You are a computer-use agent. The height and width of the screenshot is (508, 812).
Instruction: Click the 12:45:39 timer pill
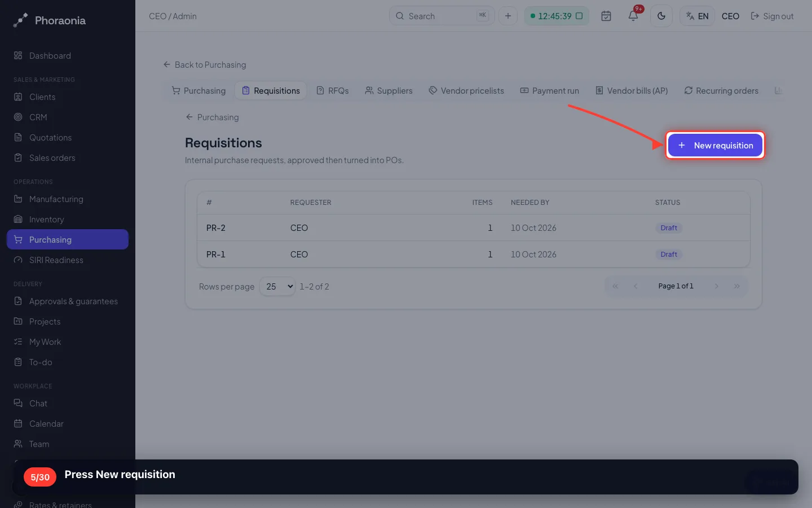pos(557,16)
